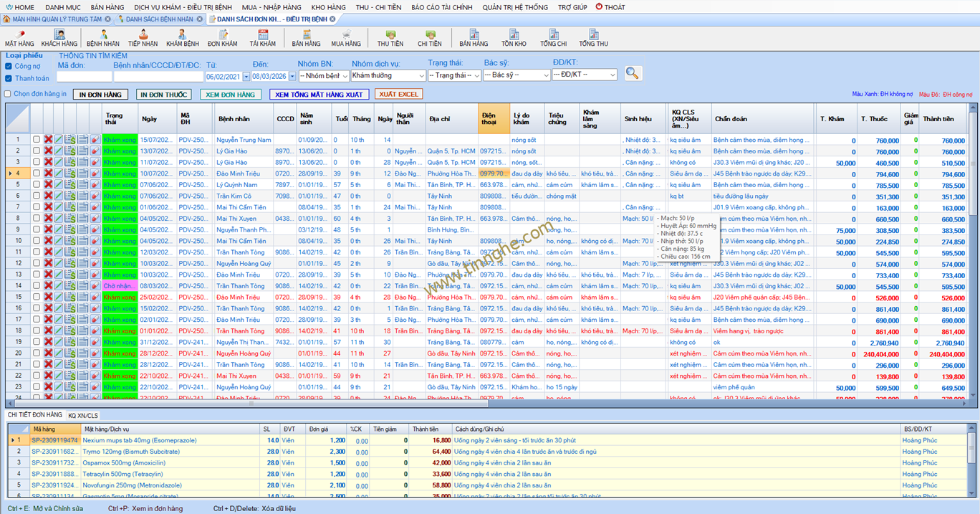This screenshot has width=980, height=514.
Task: Click the Xuất Excel button
Action: (398, 95)
